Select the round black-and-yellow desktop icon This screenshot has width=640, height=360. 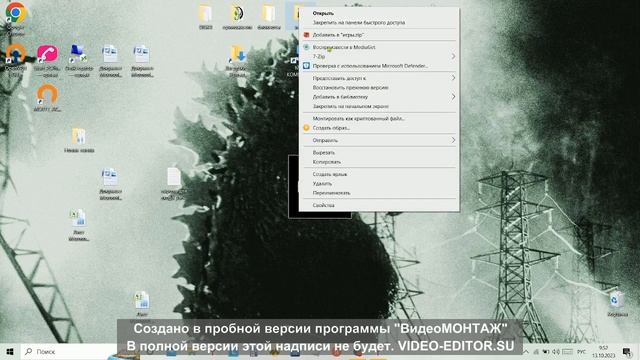(x=238, y=13)
